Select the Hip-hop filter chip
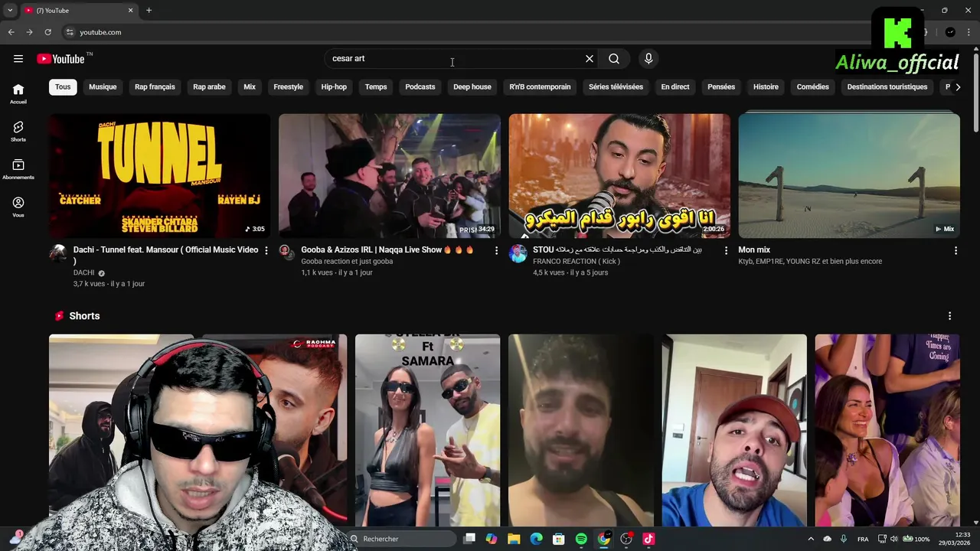The image size is (980, 551). coord(334,87)
